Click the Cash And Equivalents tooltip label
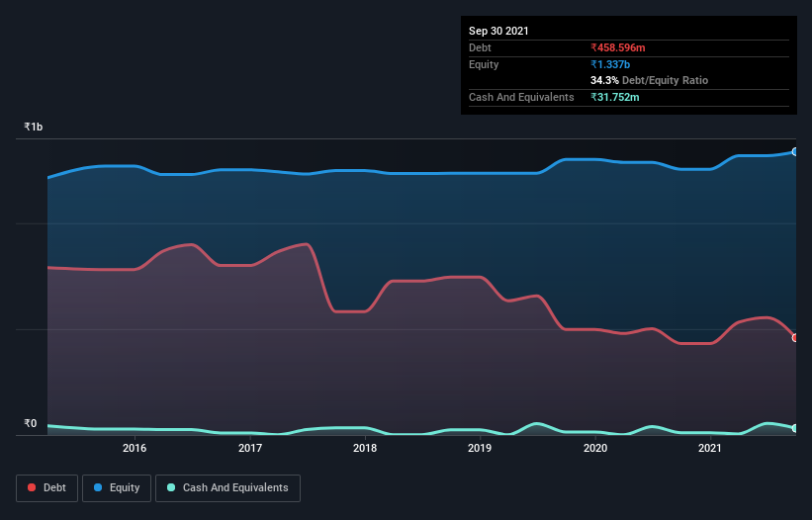The image size is (812, 520). tap(521, 97)
